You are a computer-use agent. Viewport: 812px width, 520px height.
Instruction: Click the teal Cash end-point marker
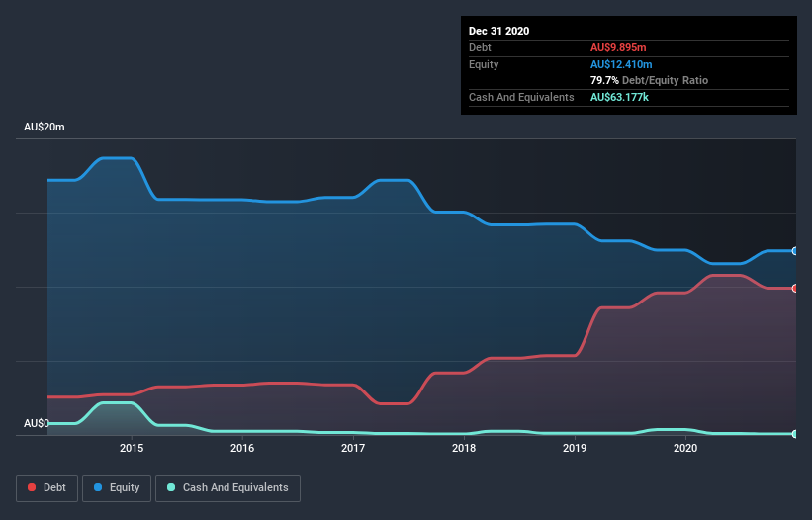pos(795,434)
